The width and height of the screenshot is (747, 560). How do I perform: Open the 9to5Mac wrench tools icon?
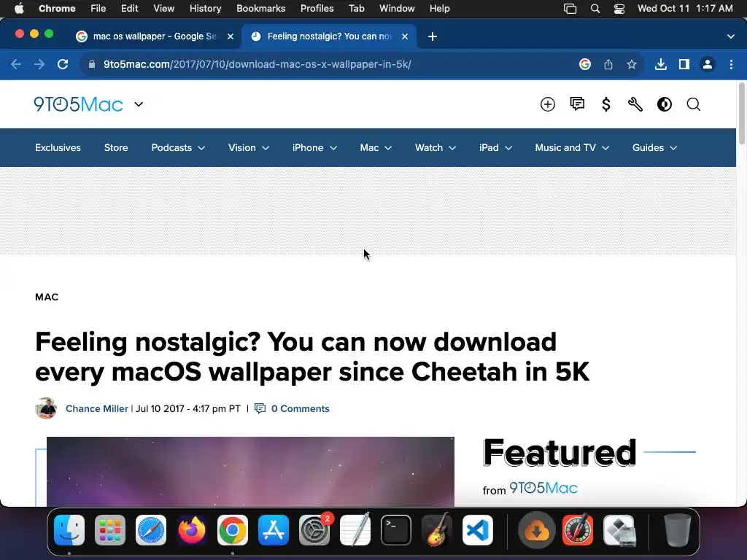[x=635, y=104]
